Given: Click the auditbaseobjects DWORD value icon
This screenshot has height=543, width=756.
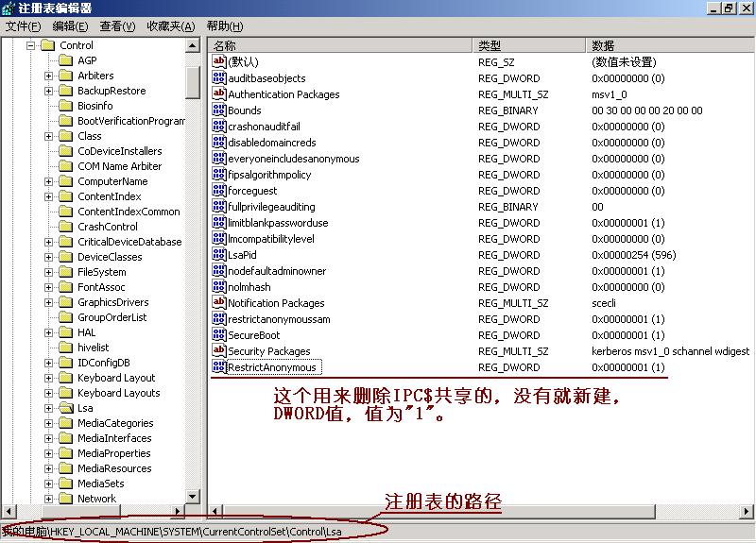Looking at the screenshot, I should pyautogui.click(x=219, y=77).
